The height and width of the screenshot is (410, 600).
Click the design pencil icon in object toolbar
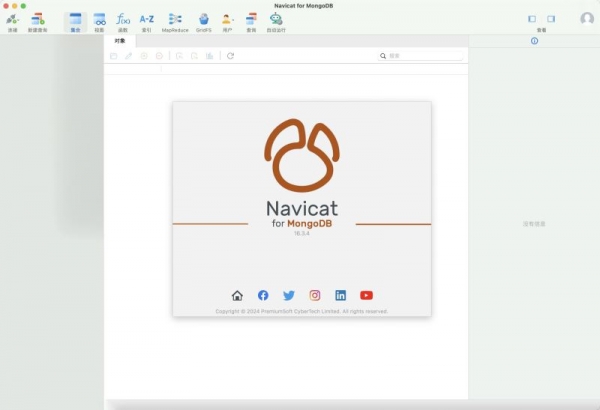[x=129, y=56]
